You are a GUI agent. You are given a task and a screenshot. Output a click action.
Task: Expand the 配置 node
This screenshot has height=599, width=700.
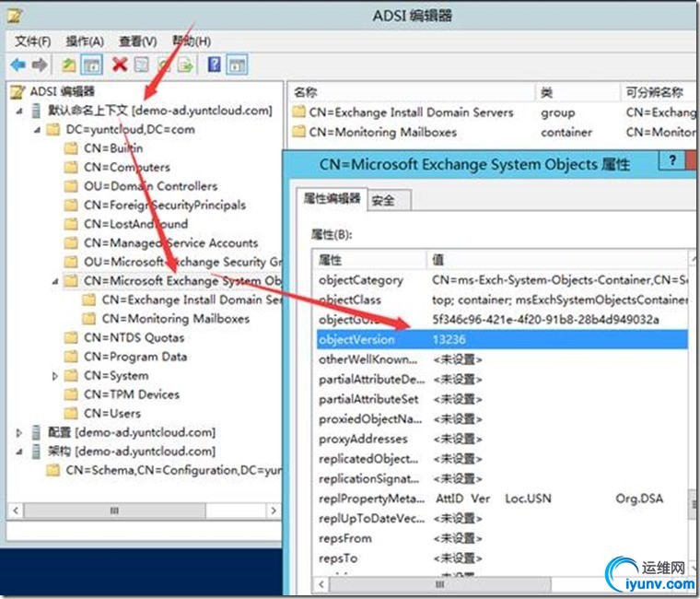click(x=18, y=433)
